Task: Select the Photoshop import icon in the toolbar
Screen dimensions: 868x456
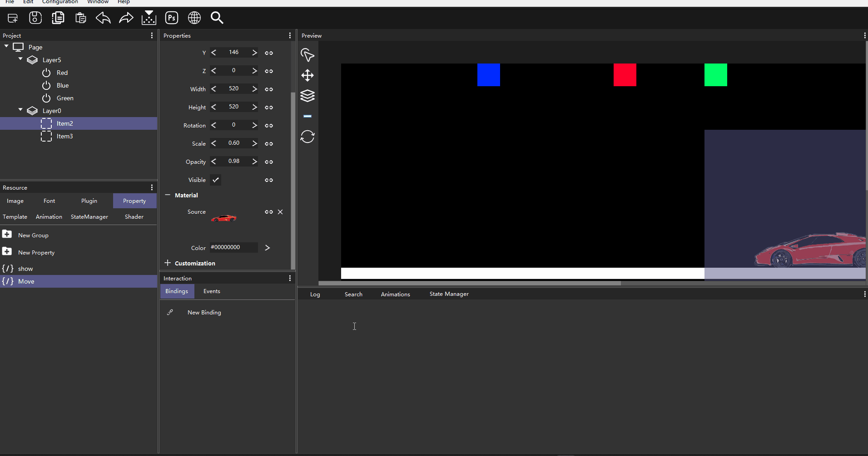Action: (172, 18)
